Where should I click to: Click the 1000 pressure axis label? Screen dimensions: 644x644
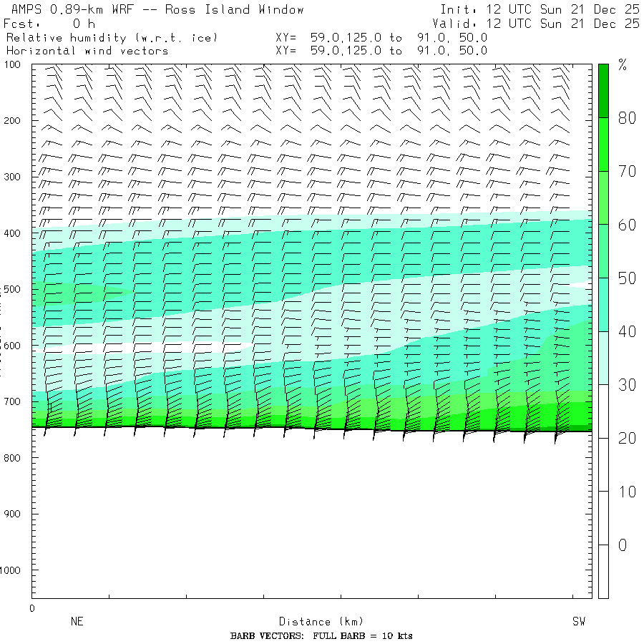click(x=10, y=570)
